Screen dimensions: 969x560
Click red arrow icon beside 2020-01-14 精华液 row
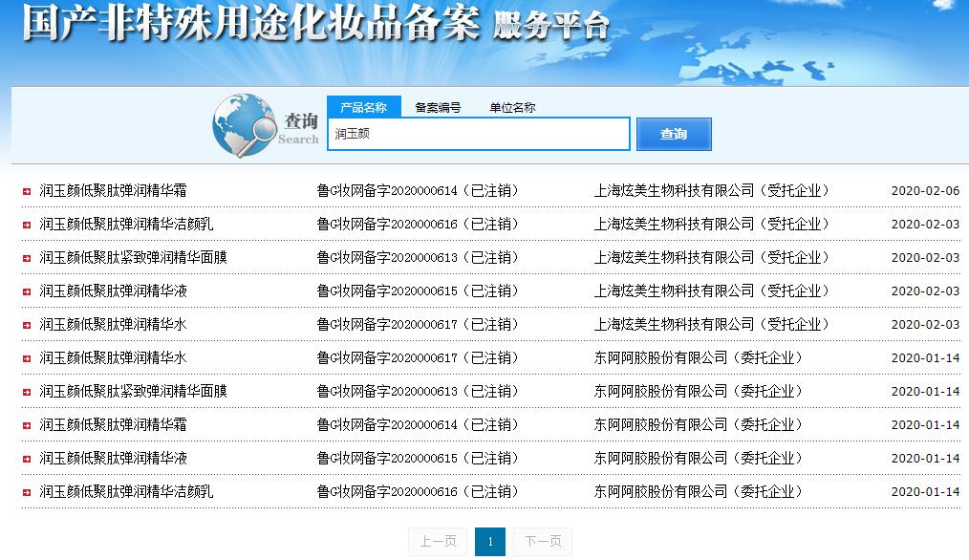(27, 459)
